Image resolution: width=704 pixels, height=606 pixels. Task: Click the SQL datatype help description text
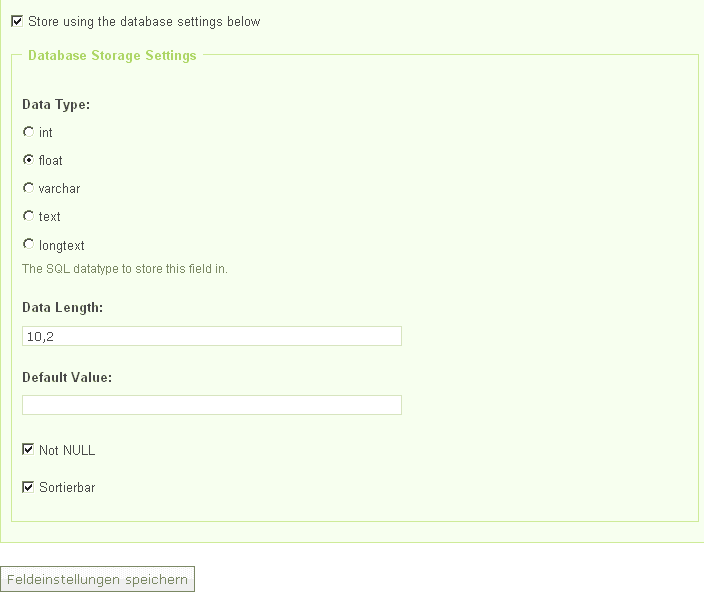124,269
